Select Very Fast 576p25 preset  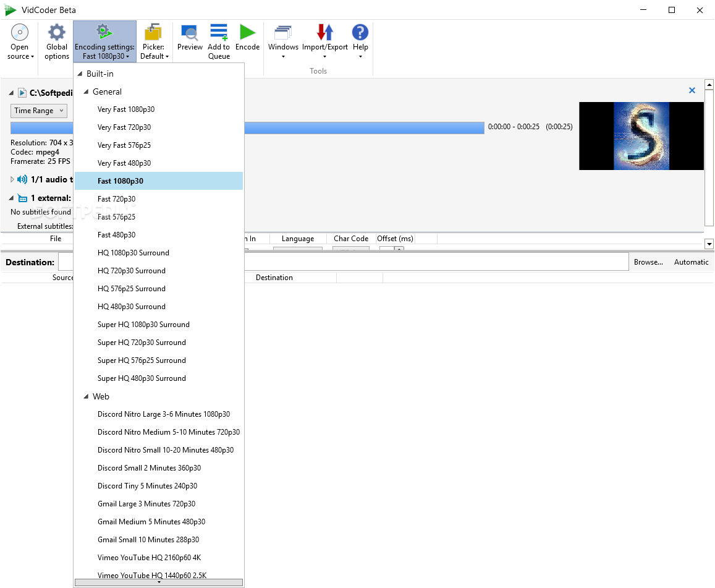click(159, 145)
